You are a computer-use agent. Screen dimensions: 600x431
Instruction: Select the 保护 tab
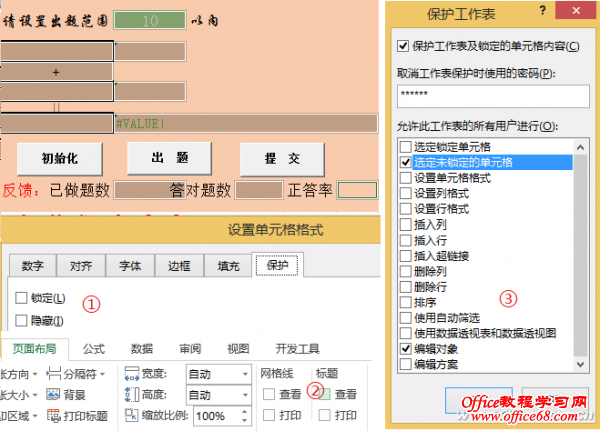coord(277,265)
